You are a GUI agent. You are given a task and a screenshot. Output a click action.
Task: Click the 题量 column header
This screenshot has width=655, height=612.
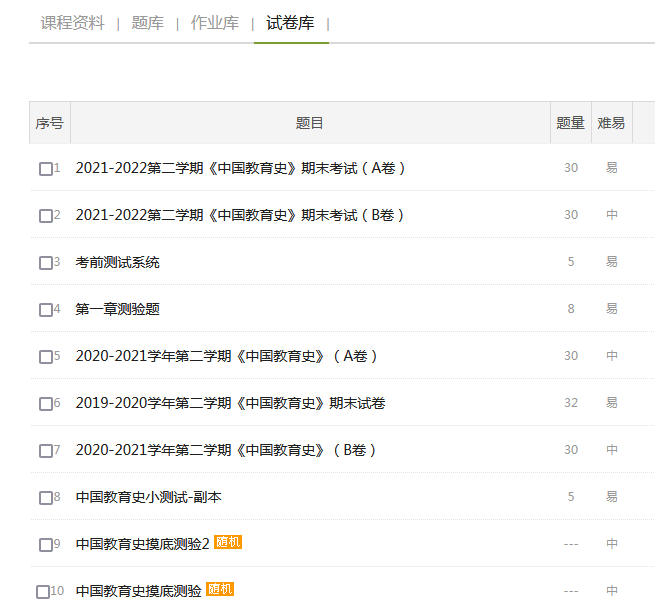[570, 123]
